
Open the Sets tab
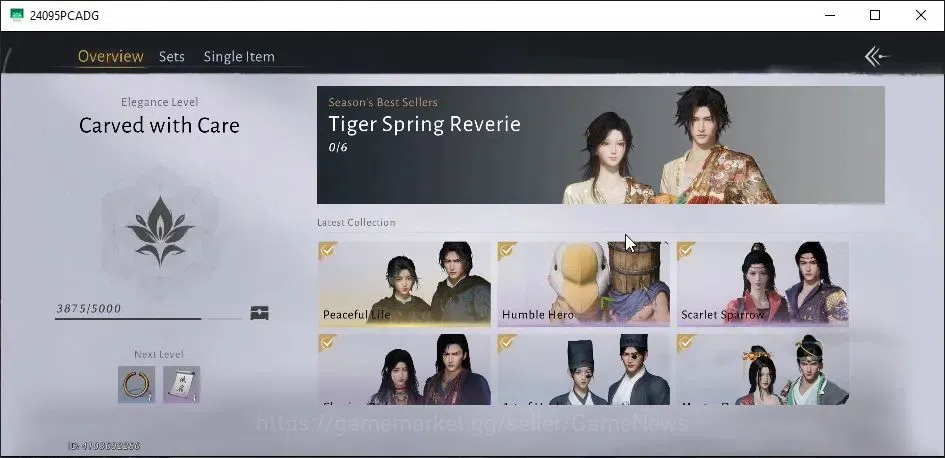click(172, 57)
